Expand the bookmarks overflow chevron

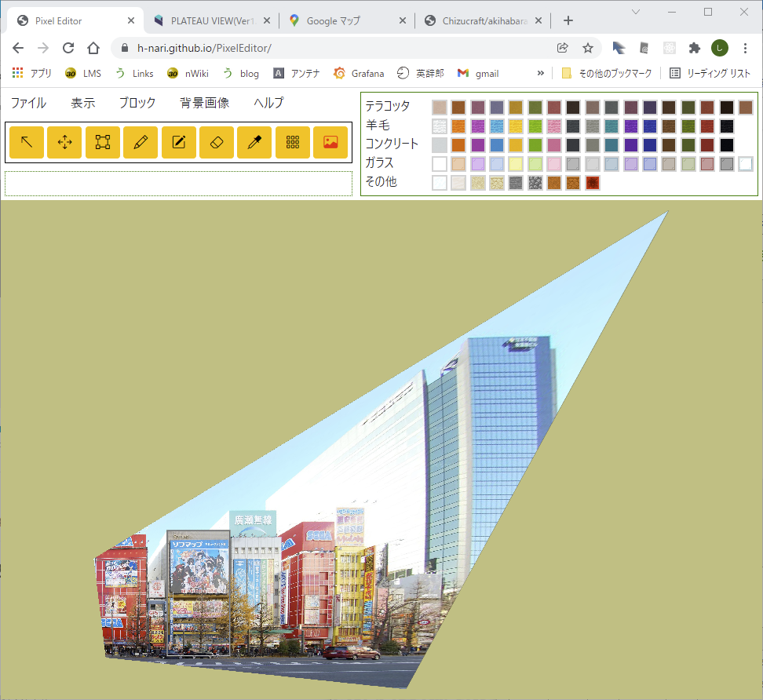(x=540, y=73)
